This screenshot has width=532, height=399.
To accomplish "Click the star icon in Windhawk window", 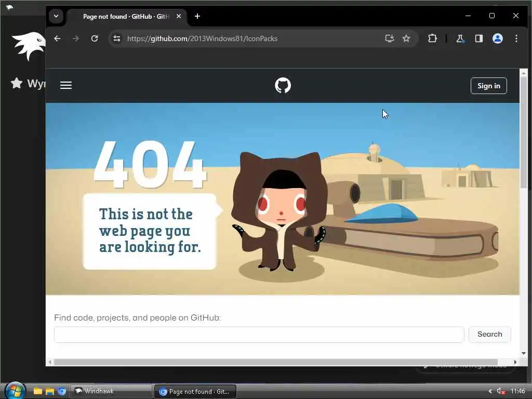I will 16,83.
